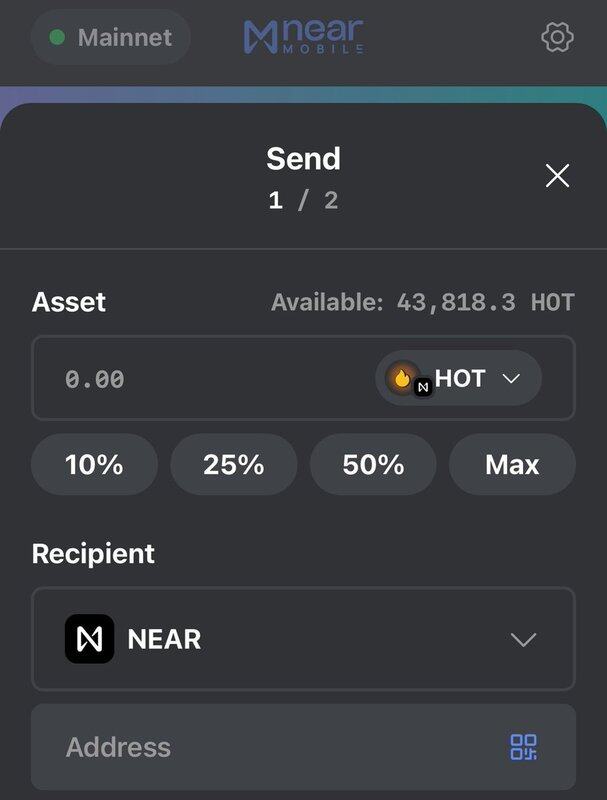Click the NEAR network logo icon
The image size is (607, 800).
89,639
